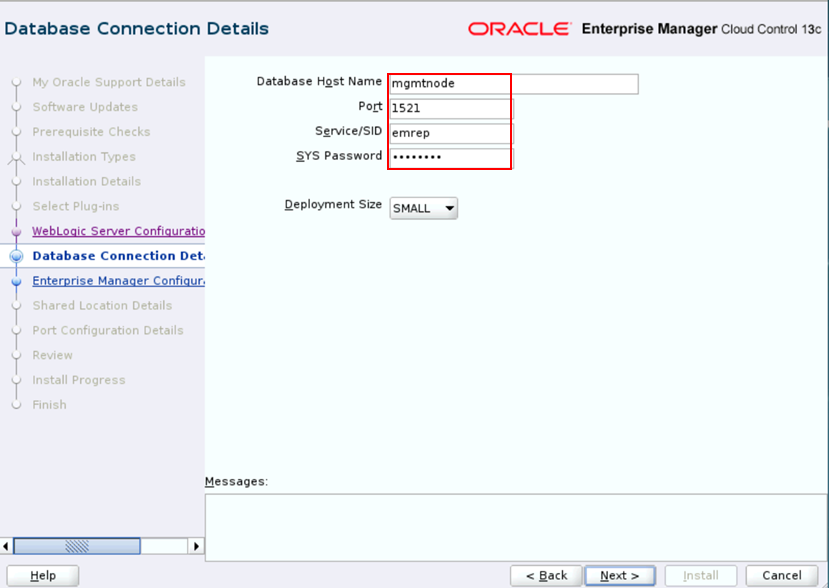Viewport: 830px width, 588px height.
Task: Go to WebLogic Server Configuration step
Action: point(119,231)
